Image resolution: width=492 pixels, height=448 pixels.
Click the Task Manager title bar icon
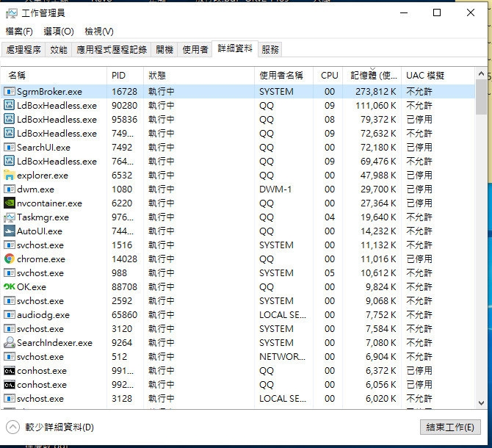[x=11, y=13]
